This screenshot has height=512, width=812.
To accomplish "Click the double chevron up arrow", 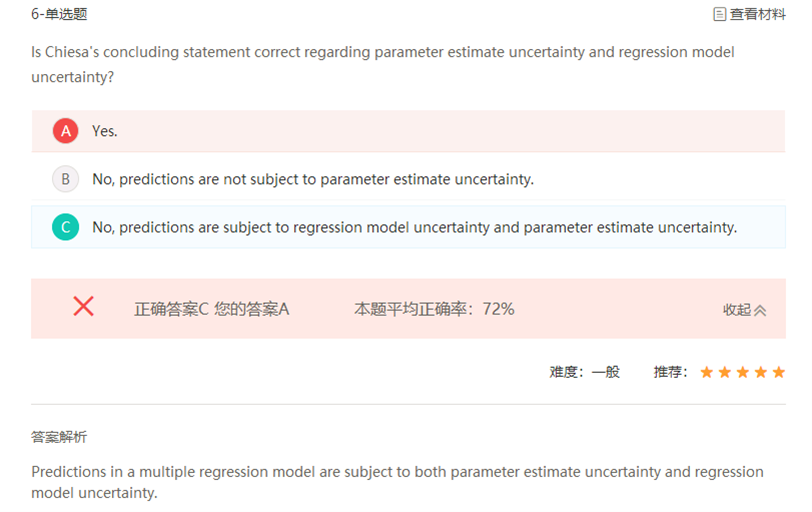I will [760, 310].
